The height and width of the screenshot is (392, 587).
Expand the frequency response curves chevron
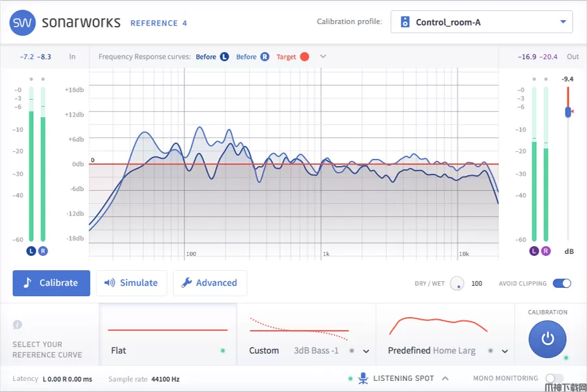coord(322,57)
